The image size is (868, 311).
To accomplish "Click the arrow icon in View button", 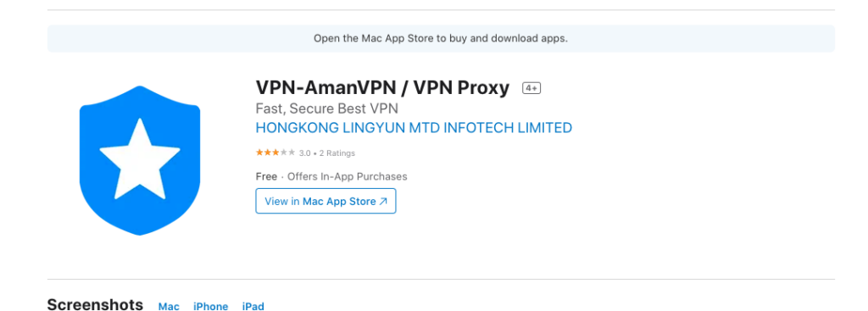I will point(383,202).
